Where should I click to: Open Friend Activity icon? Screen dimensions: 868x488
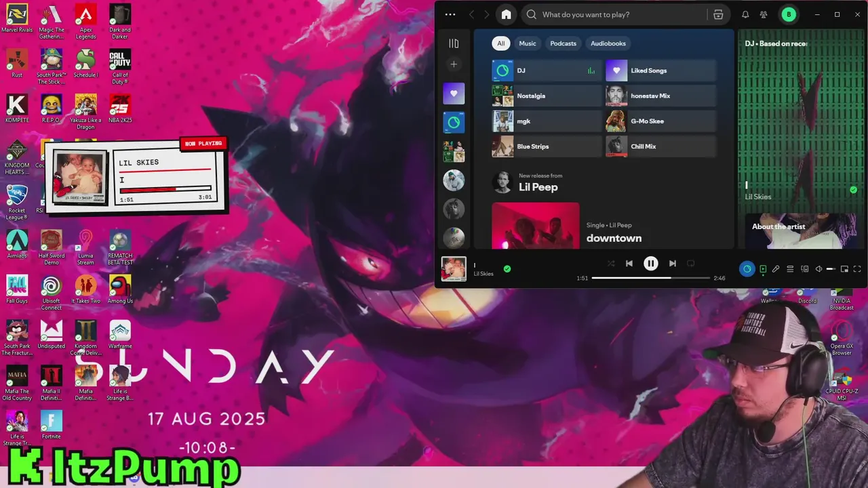(764, 14)
